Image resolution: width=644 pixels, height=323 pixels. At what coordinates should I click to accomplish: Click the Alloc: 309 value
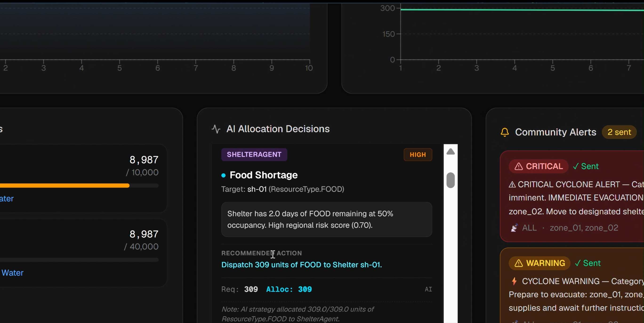coord(289,289)
